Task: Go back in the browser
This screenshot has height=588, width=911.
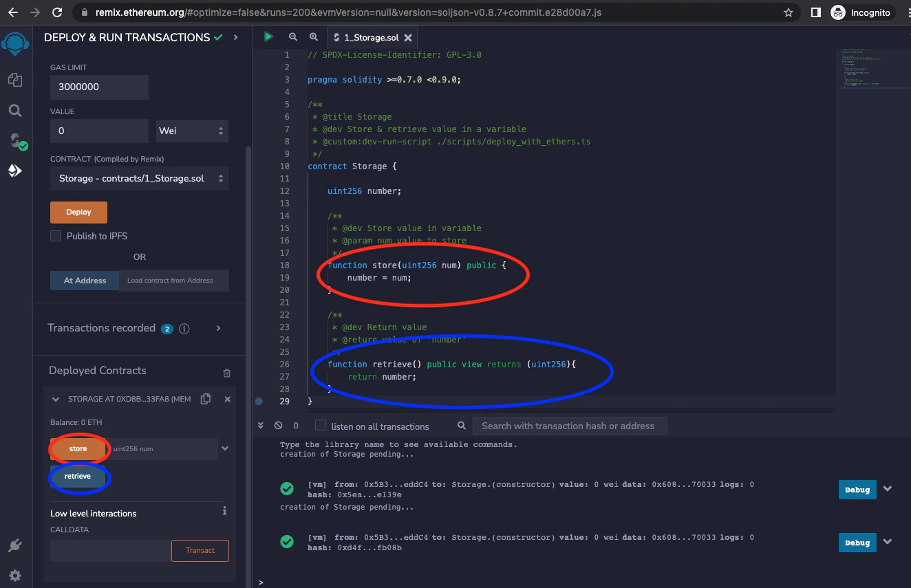Action: coord(12,12)
